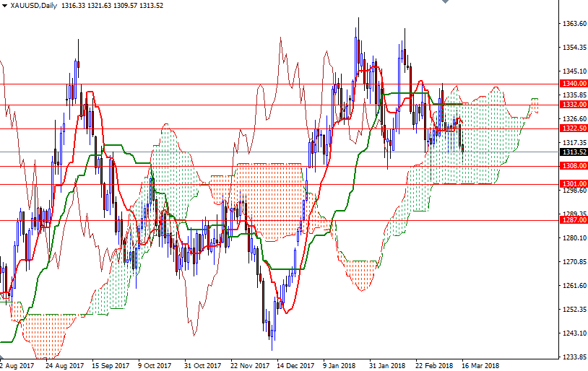Click the 9 Jan 2018 date label

tap(339, 365)
